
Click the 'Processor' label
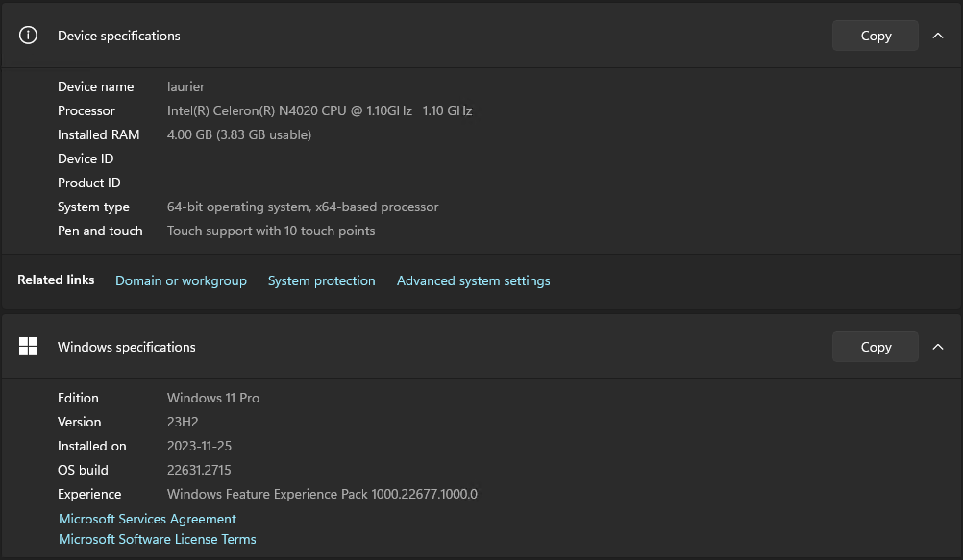[x=86, y=110]
